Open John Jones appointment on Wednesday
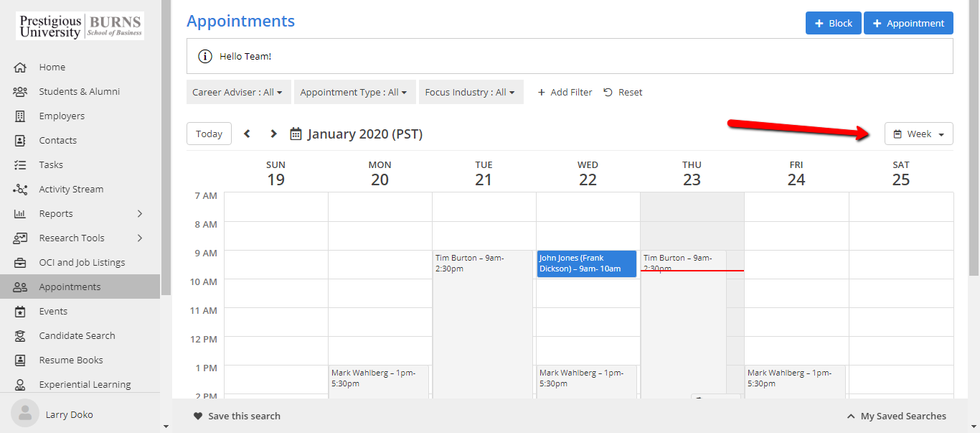 point(586,264)
